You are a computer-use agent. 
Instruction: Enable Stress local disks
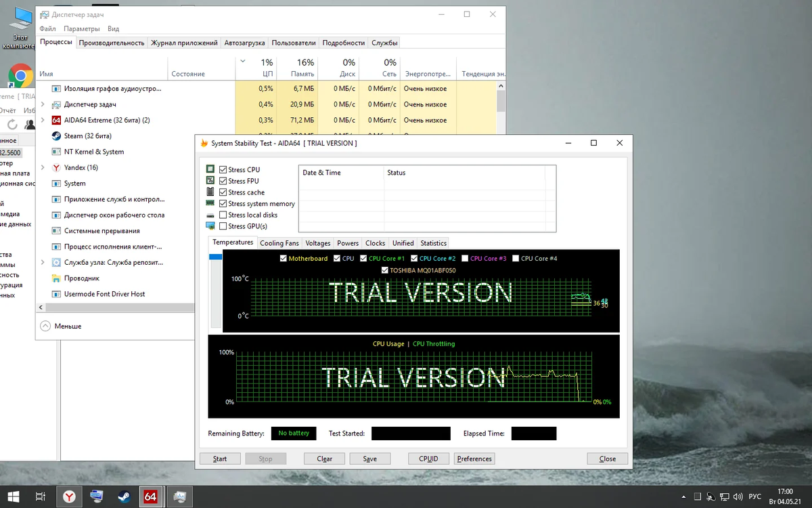tap(223, 215)
